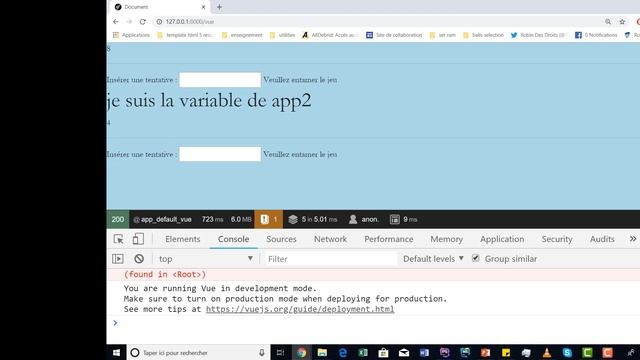Open the app_default_vue route panel

[162, 219]
